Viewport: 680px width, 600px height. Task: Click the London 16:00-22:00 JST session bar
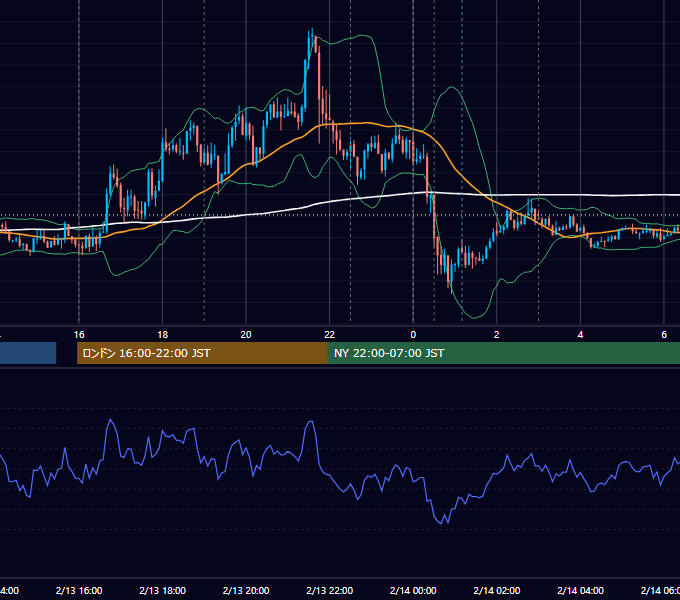point(202,353)
